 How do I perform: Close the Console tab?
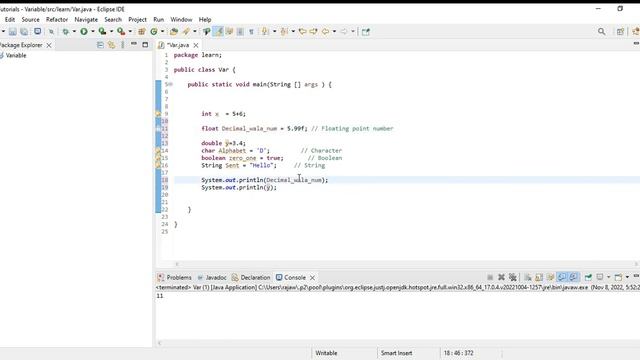click(x=312, y=278)
